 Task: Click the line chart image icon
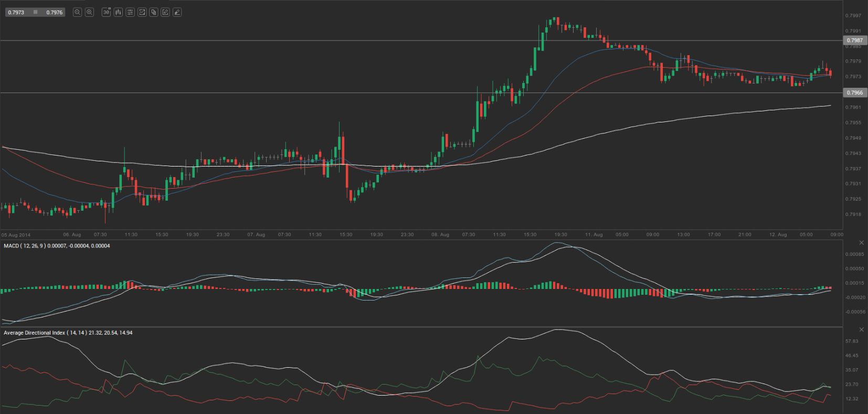click(x=142, y=12)
